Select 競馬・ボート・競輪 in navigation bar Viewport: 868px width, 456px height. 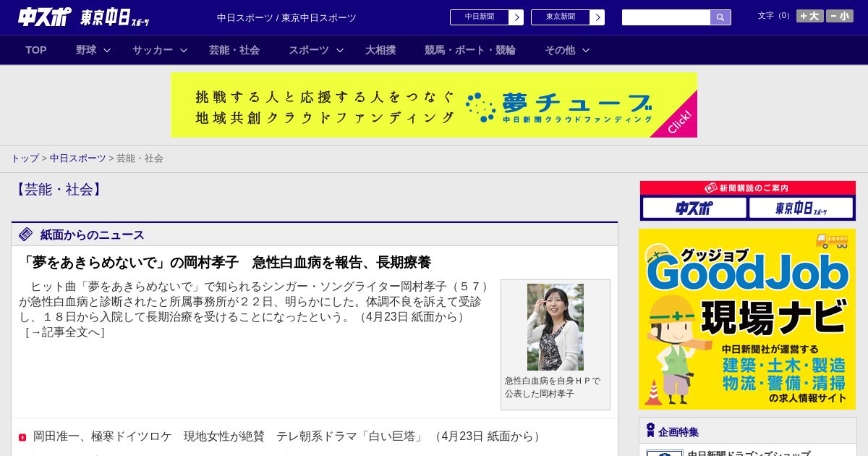coord(470,50)
